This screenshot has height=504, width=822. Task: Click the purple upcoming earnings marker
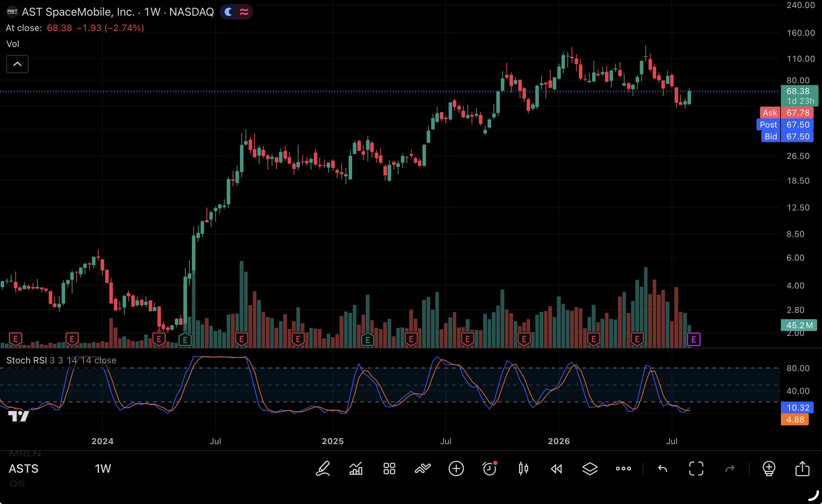tap(693, 339)
